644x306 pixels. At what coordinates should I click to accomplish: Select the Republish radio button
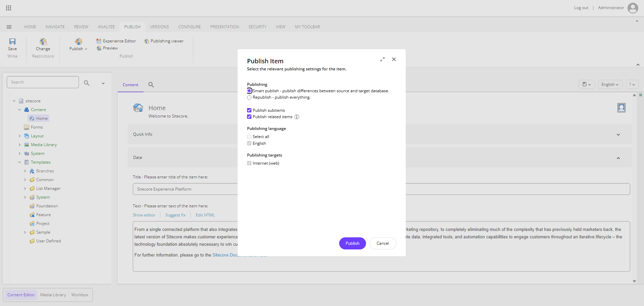pyautogui.click(x=249, y=97)
